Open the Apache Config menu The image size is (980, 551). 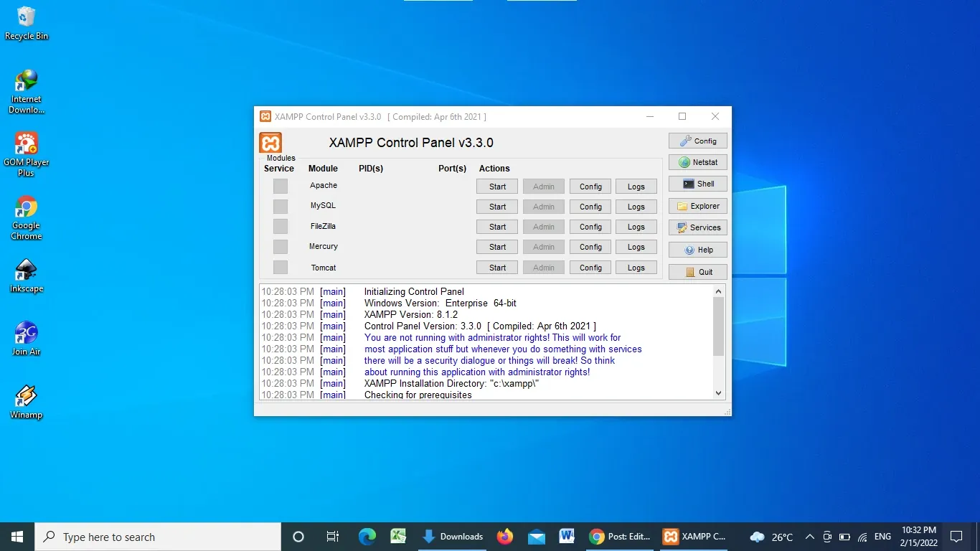pyautogui.click(x=590, y=187)
